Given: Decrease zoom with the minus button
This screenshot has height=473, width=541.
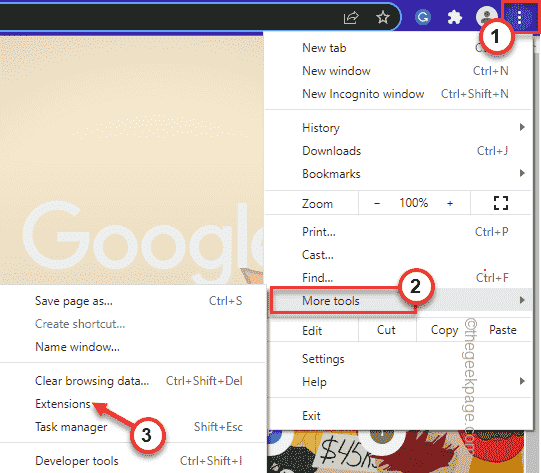Looking at the screenshot, I should [377, 204].
